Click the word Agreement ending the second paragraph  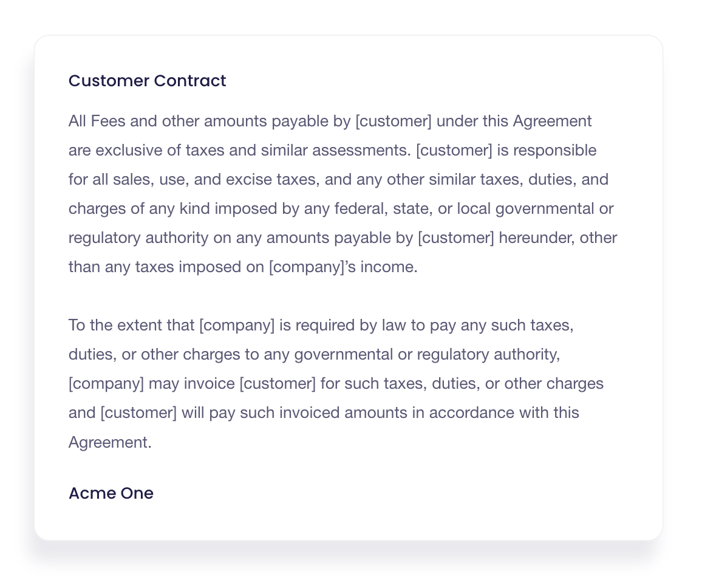[x=110, y=442]
